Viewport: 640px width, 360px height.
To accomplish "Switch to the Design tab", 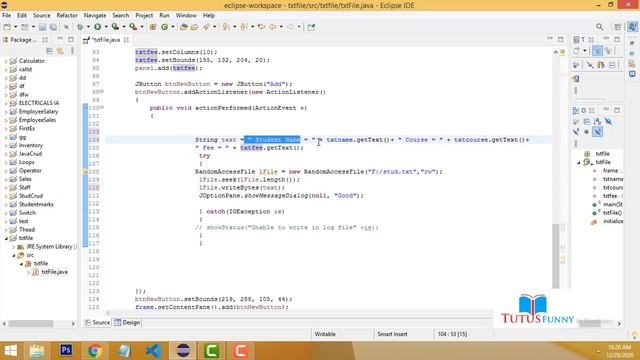I will (127, 322).
